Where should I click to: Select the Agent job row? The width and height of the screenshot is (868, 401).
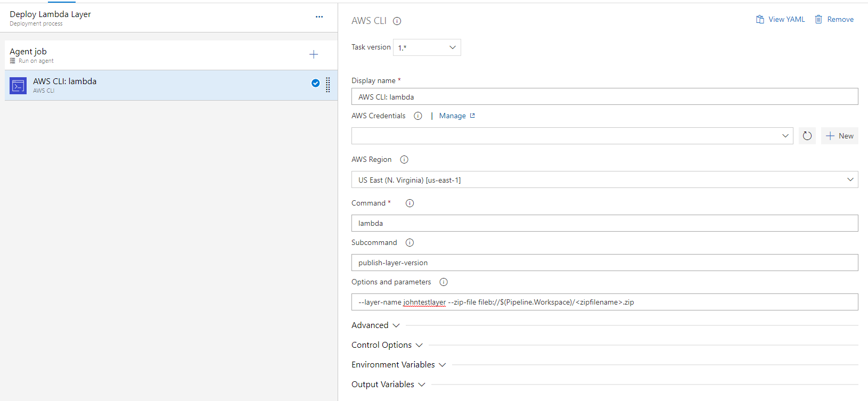click(x=171, y=55)
